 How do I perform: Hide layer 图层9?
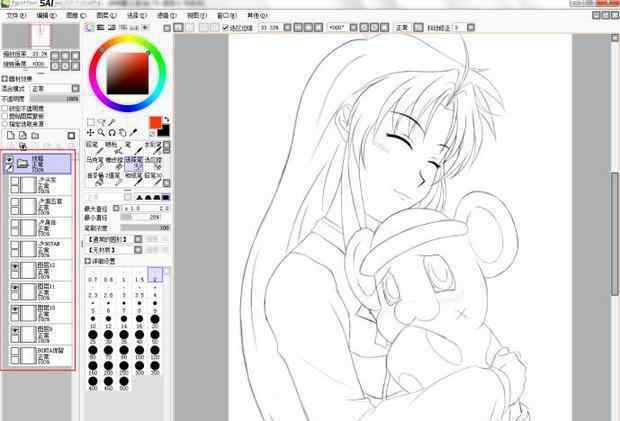click(15, 331)
